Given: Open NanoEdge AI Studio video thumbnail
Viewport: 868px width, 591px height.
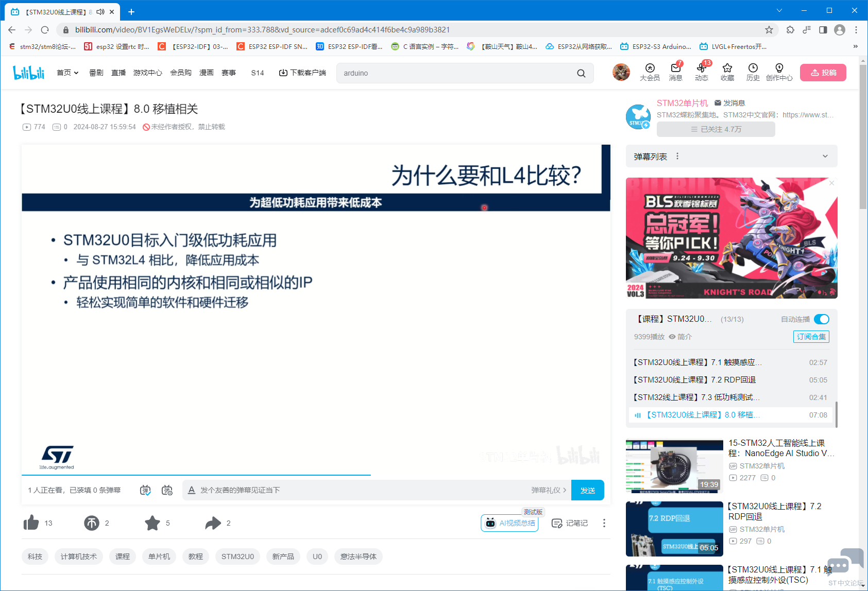Looking at the screenshot, I should pos(674,465).
